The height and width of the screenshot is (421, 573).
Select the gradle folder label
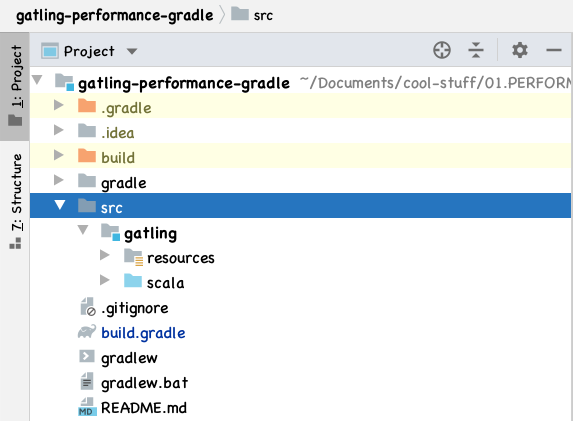point(124,183)
